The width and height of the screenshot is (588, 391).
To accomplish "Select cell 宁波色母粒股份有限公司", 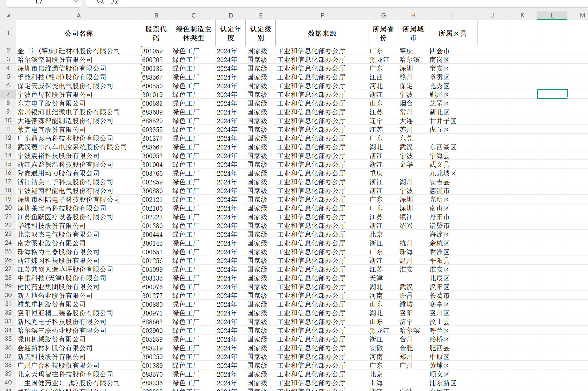I will 78,95.
